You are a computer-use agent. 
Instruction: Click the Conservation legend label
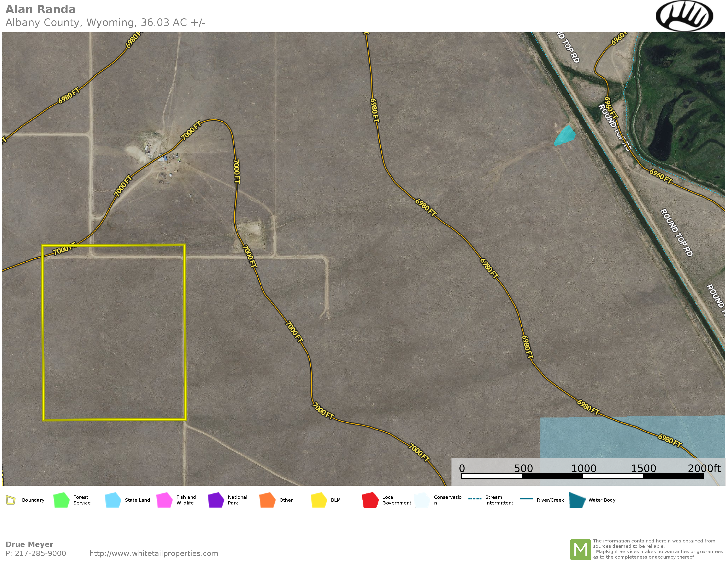coord(447,500)
